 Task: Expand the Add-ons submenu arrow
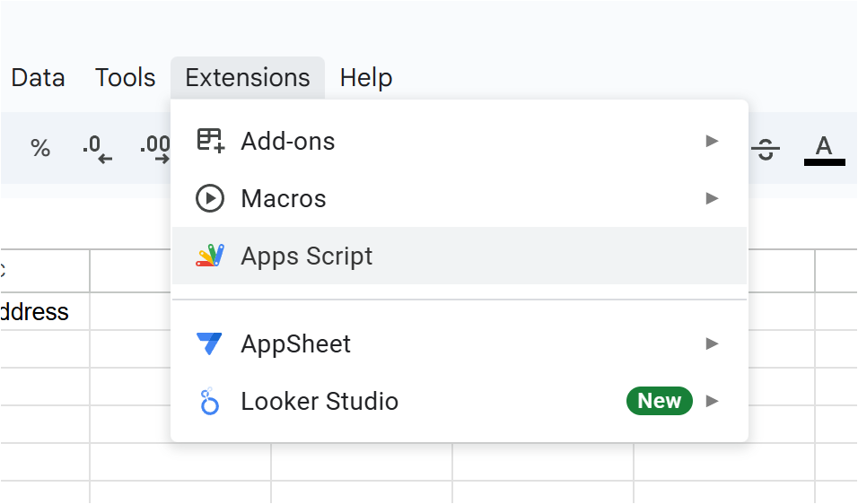pos(712,141)
